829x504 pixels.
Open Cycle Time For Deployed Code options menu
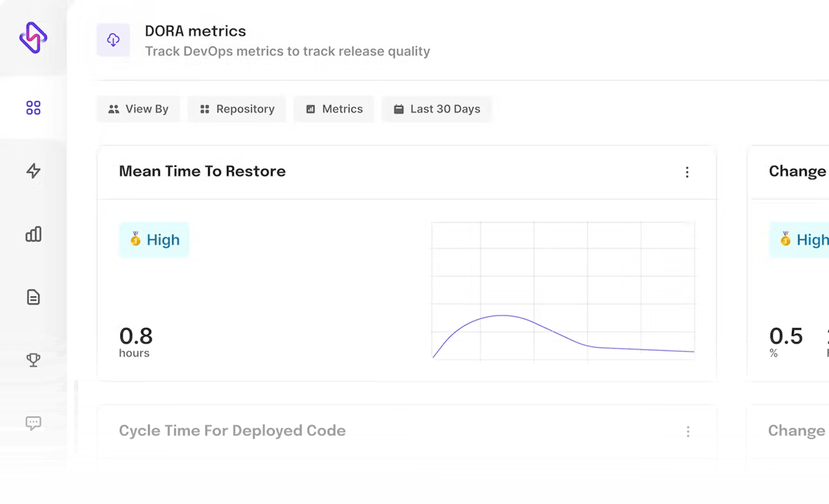coord(688,431)
